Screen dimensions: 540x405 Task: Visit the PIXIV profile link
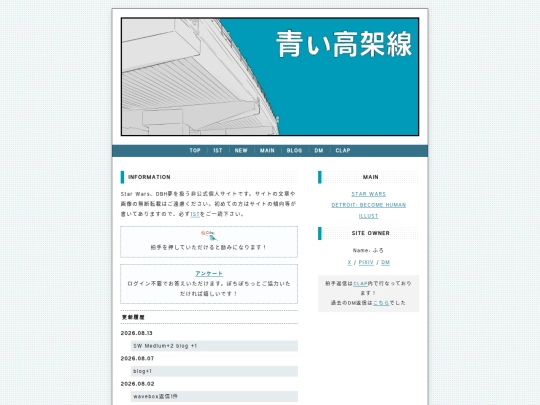[366, 262]
